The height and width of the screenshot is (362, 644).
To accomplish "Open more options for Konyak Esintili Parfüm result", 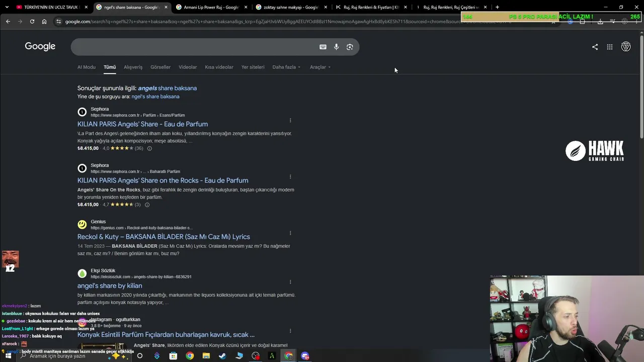I will [290, 331].
